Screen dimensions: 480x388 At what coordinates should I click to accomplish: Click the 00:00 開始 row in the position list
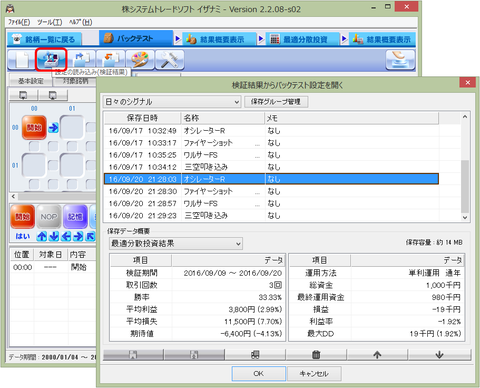coord(53,267)
